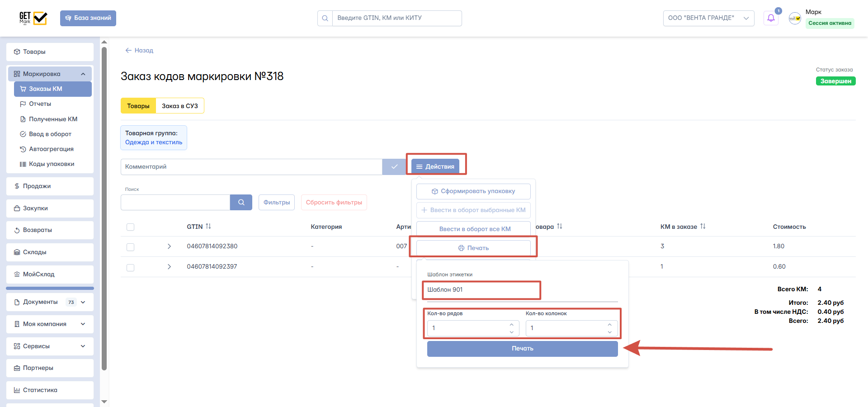Click the blue table search icon button
This screenshot has height=407, width=868.
pyautogui.click(x=241, y=203)
